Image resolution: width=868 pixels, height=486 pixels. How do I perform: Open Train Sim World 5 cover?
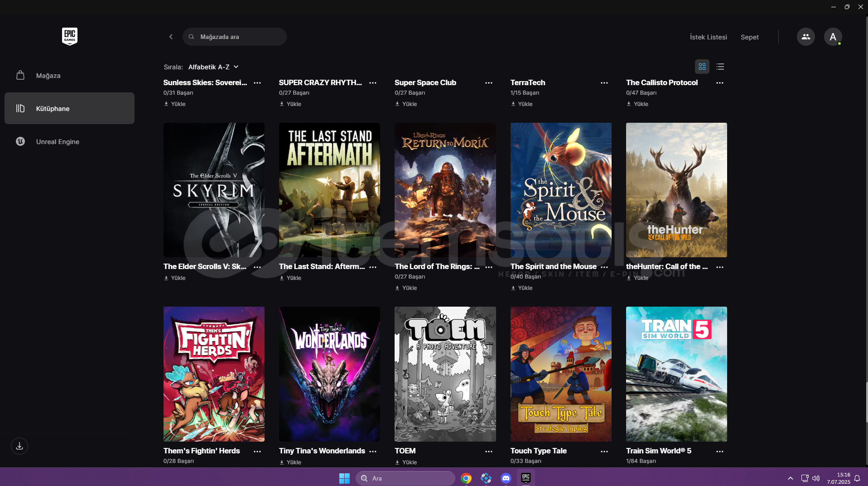676,374
